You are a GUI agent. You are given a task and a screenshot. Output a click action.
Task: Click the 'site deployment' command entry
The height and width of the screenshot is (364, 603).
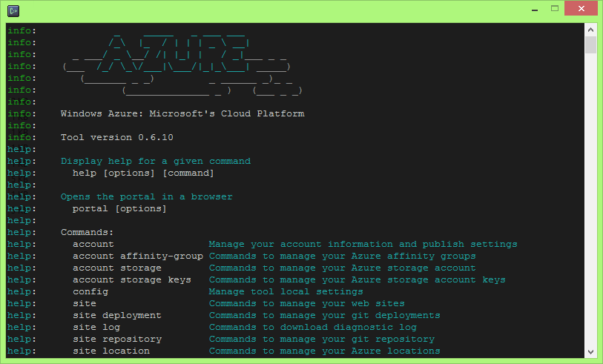(117, 316)
